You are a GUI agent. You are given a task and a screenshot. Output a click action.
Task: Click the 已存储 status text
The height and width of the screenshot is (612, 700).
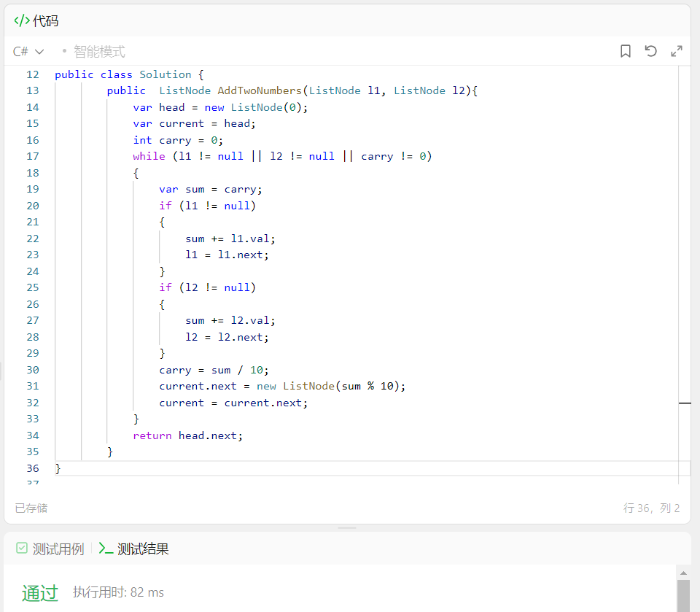tap(31, 508)
